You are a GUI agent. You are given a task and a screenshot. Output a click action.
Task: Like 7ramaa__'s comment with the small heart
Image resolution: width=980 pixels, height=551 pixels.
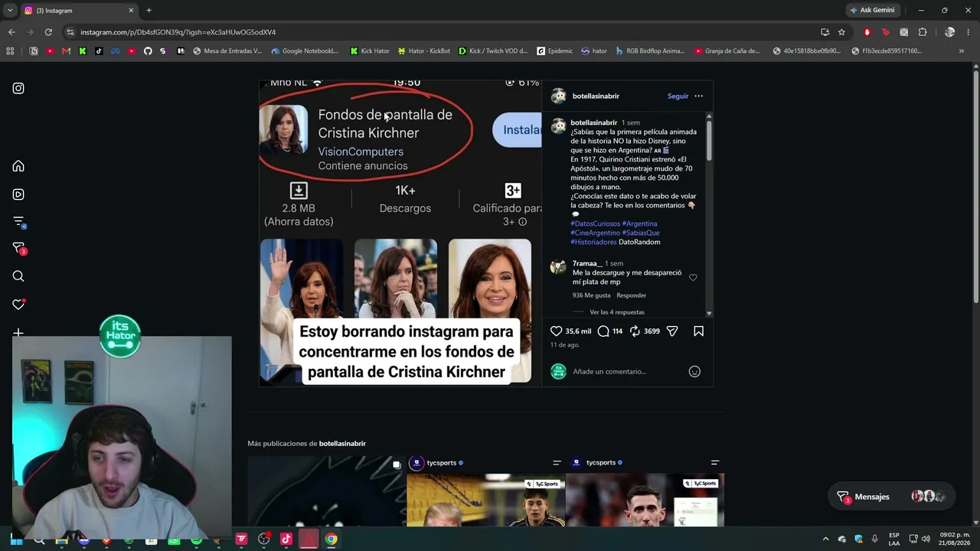pos(693,278)
